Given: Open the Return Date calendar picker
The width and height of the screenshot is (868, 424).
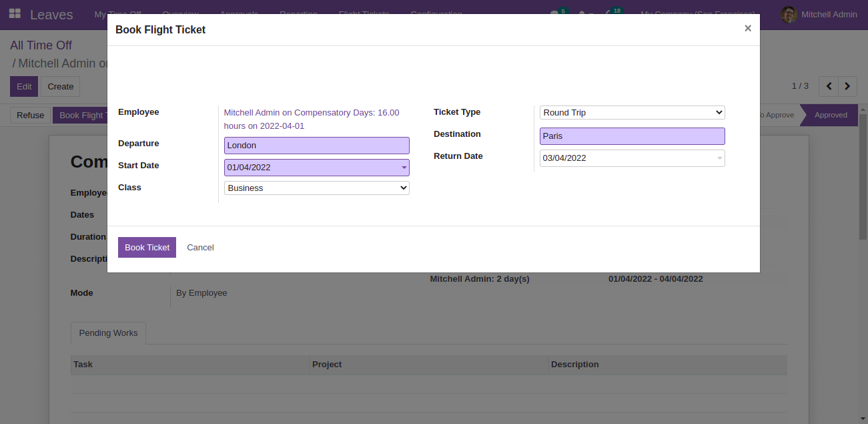Looking at the screenshot, I should (719, 158).
